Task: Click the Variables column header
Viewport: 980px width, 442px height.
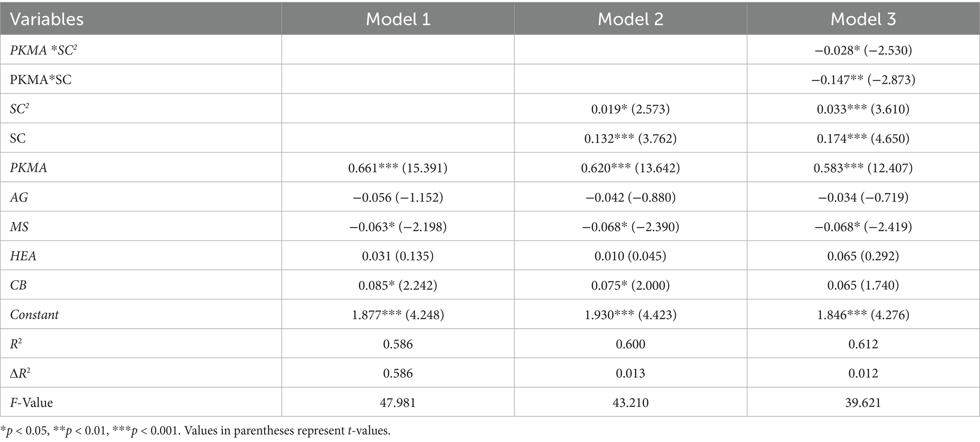Action: [x=47, y=19]
